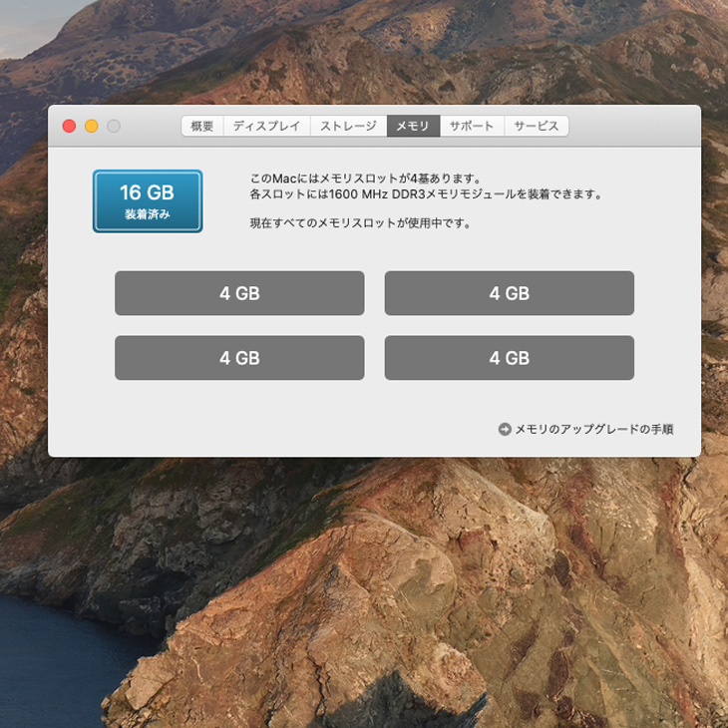Click the メモリ tab
Screen dimensions: 728x728
[x=413, y=126]
